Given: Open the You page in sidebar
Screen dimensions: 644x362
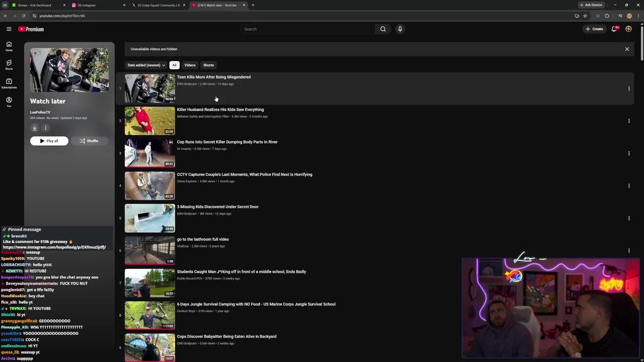Looking at the screenshot, I should tap(9, 102).
